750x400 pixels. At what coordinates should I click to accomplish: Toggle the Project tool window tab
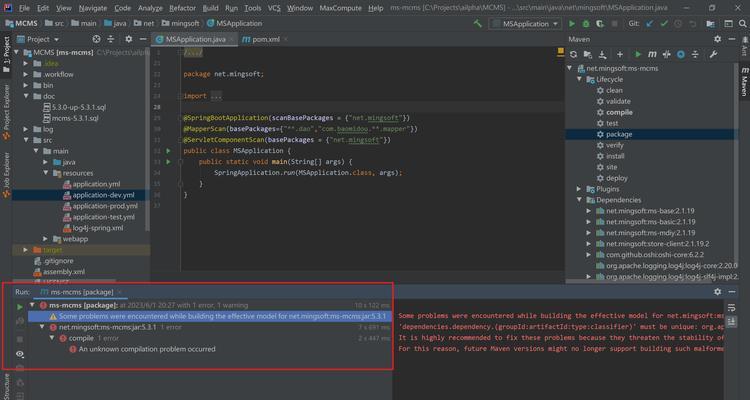[x=6, y=54]
